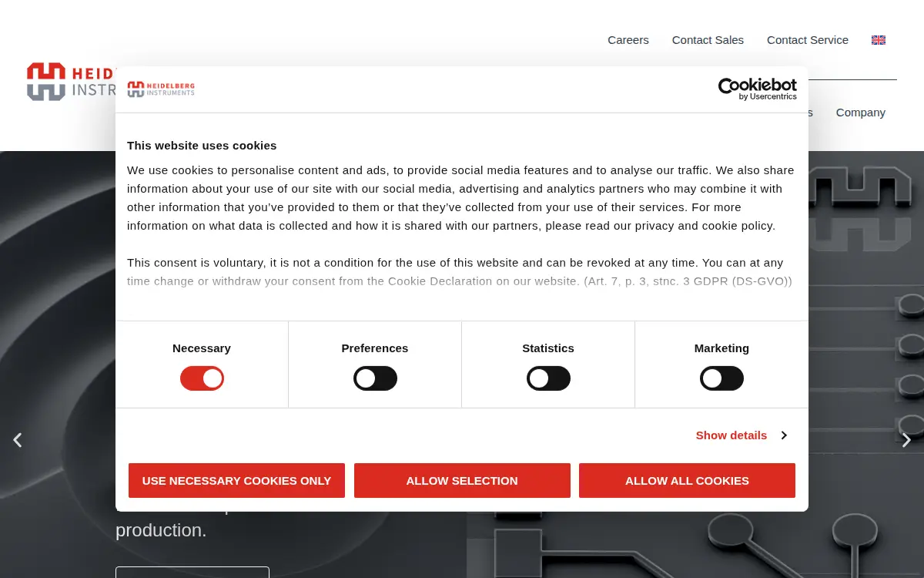The width and height of the screenshot is (924, 578).
Task: Click Heidelberg Instruments logo in cookie dialog
Action: 161,89
